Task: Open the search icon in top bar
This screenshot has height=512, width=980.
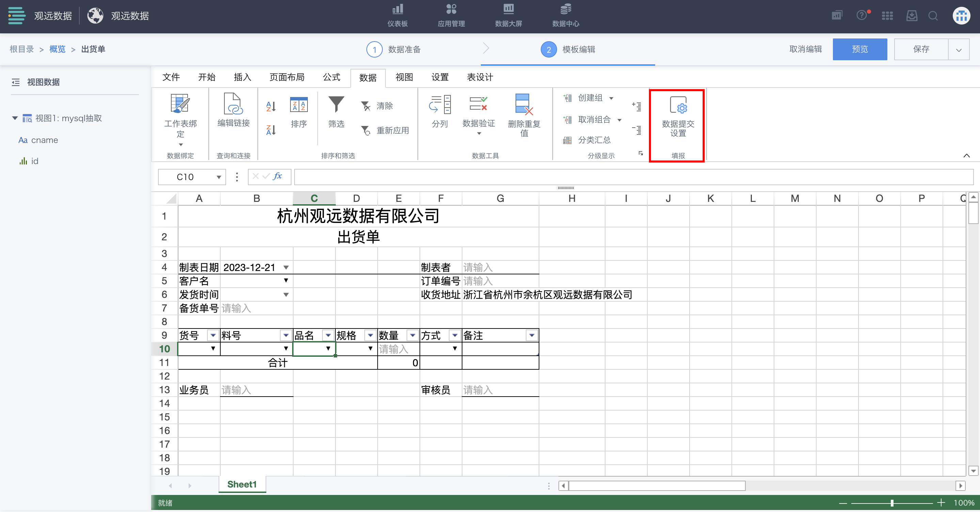Action: [x=933, y=16]
